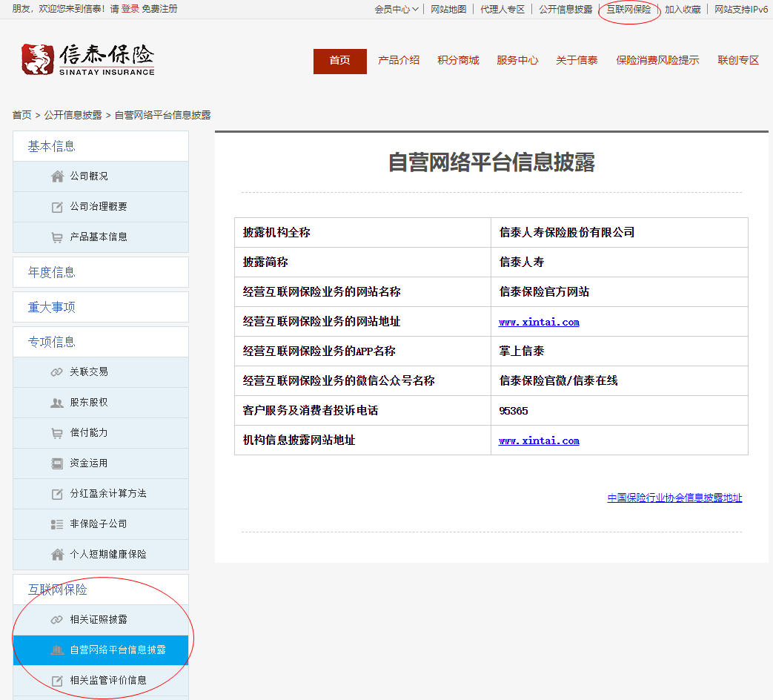Click the 中国保险行业协会信息披露地址 link

[x=674, y=498]
